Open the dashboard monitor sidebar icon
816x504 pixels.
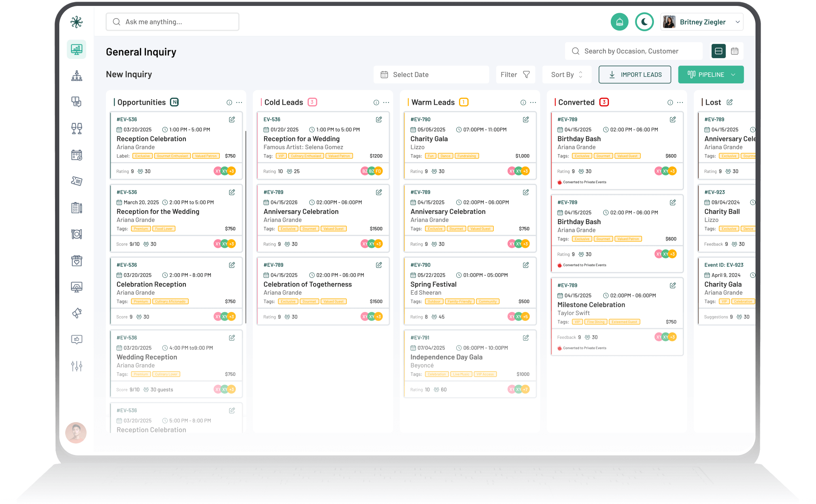tap(77, 49)
